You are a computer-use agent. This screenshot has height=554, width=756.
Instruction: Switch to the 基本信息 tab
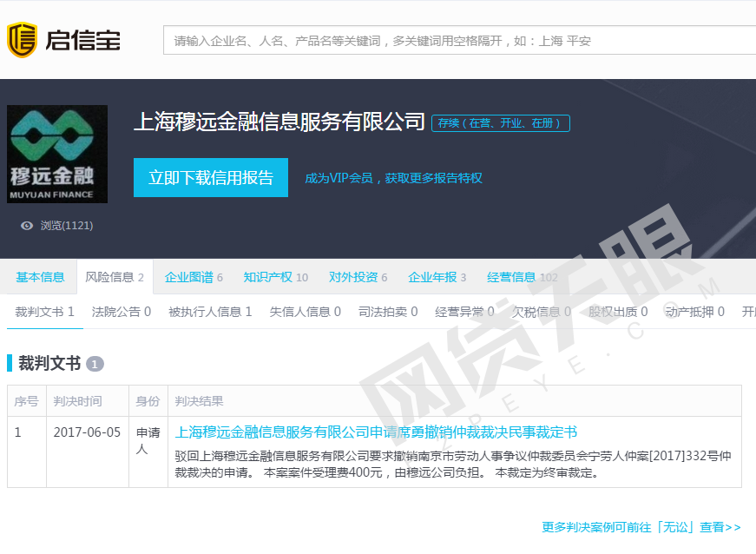40,277
